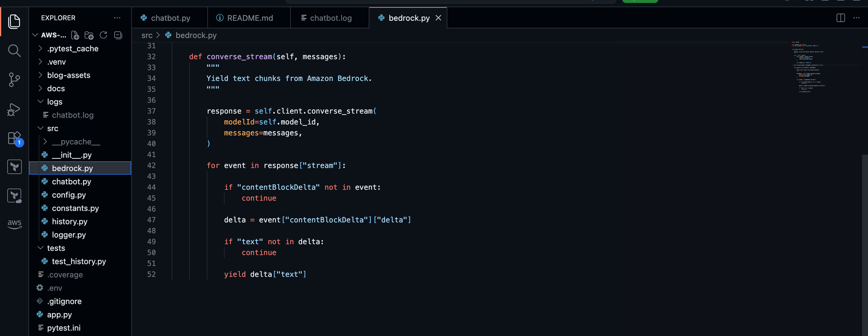The height and width of the screenshot is (336, 868).
Task: Open the Source Control view
Action: (x=14, y=79)
